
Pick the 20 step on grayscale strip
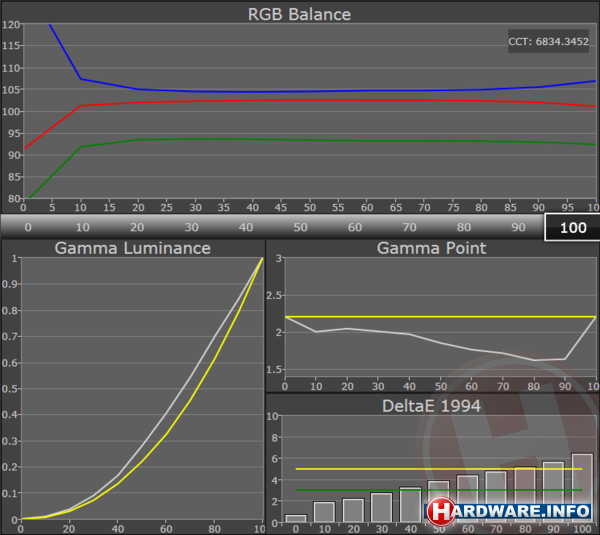136,227
